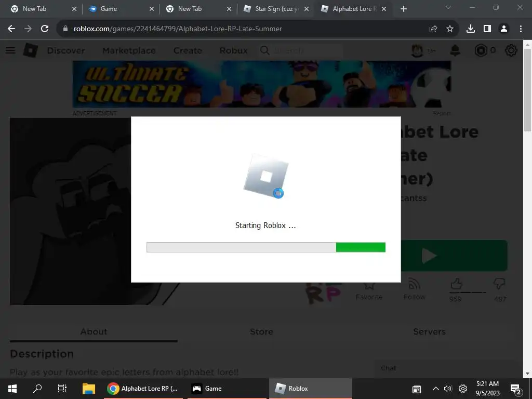Image resolution: width=532 pixels, height=399 pixels.
Task: Report the advertisement banner
Action: (x=442, y=113)
